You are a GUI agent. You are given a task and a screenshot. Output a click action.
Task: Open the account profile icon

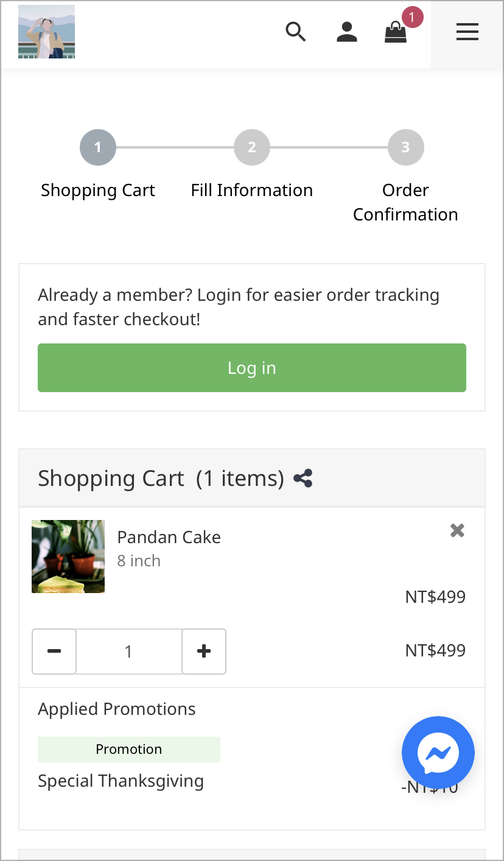347,32
